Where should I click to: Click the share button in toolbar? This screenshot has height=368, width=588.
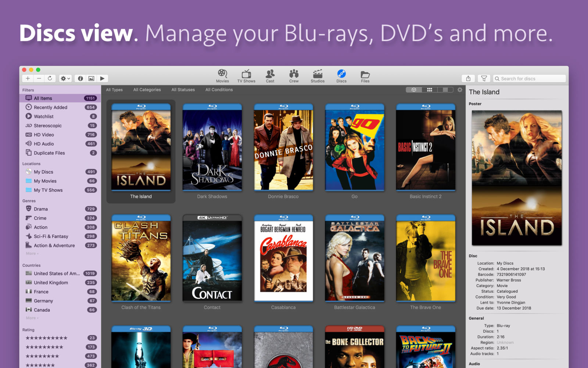click(468, 78)
